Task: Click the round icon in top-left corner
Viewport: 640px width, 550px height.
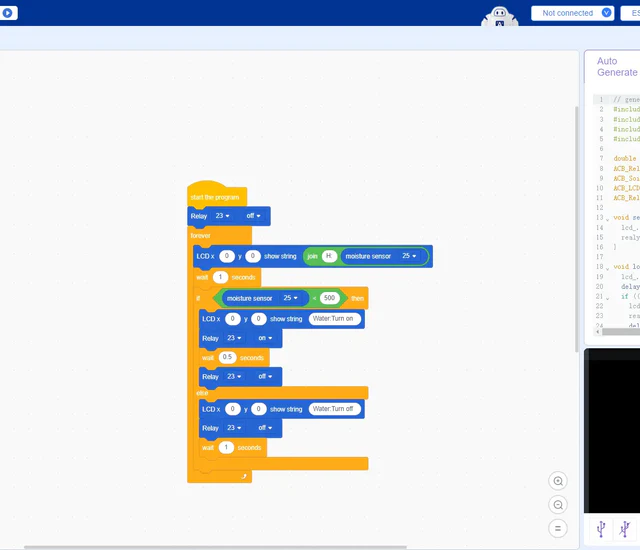Action: [x=9, y=13]
